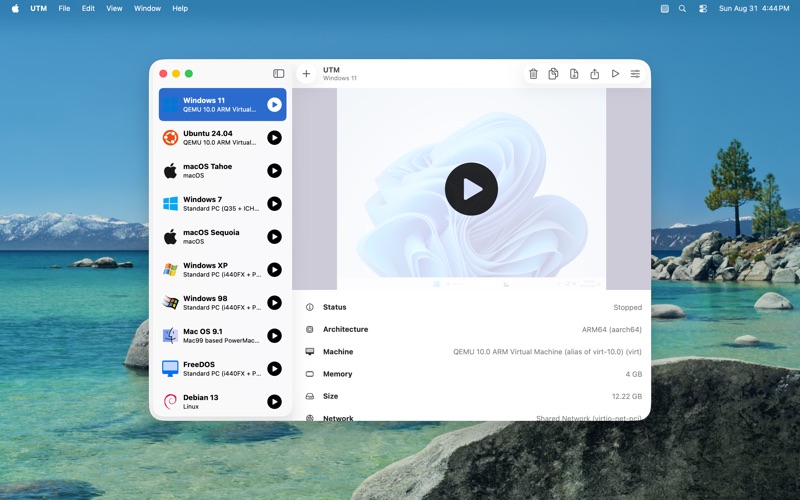800x500 pixels.
Task: Click the macOS Tahoe Apple logo icon
Action: [170, 170]
